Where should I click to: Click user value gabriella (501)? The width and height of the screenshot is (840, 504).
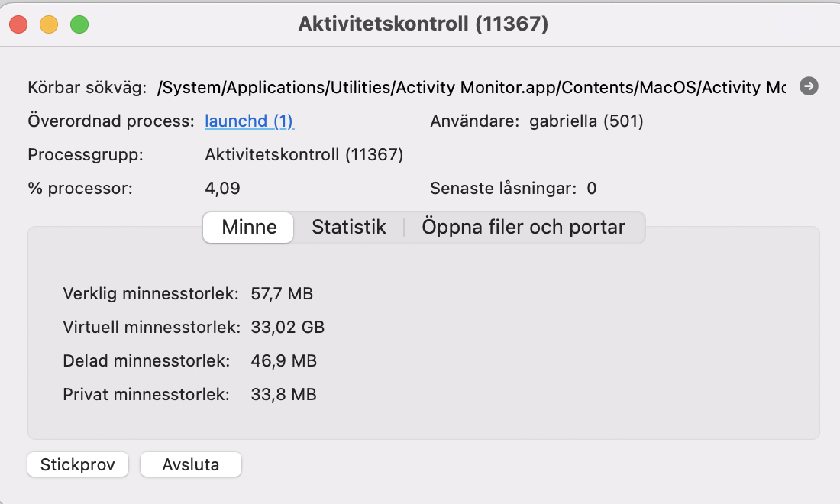[586, 121]
